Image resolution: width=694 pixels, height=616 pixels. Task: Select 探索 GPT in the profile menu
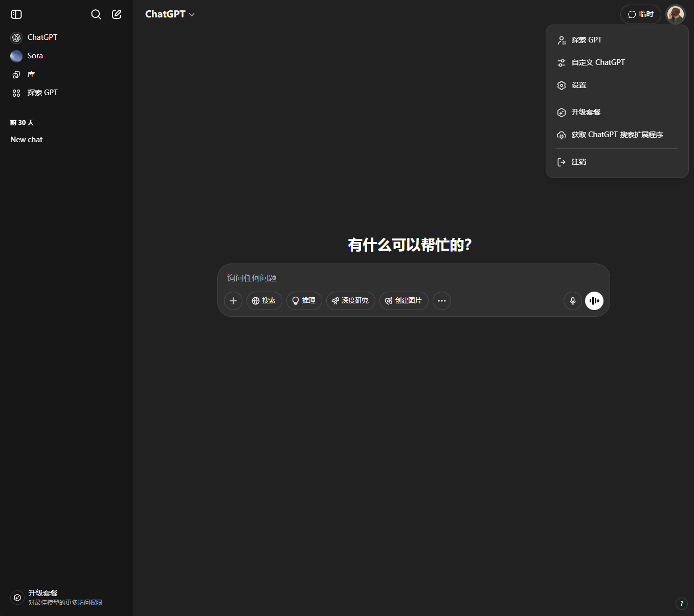(617, 40)
